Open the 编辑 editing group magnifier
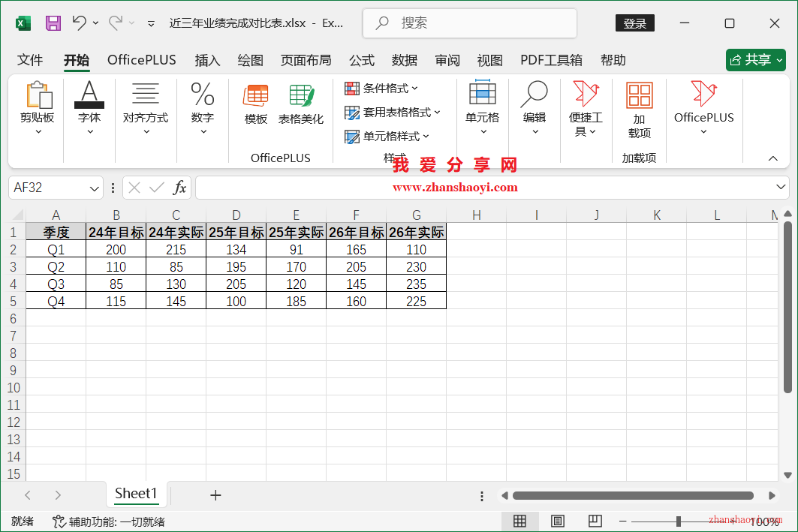This screenshot has height=532, width=798. 535,108
